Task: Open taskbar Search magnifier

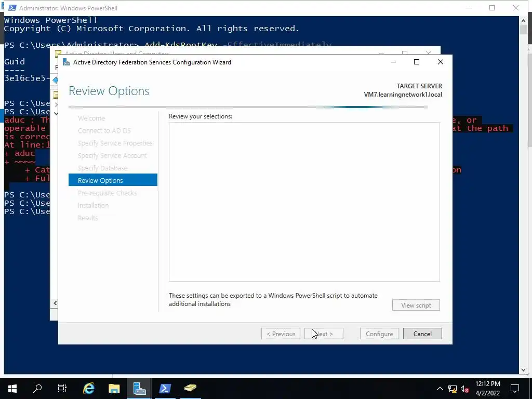Action: click(x=37, y=389)
